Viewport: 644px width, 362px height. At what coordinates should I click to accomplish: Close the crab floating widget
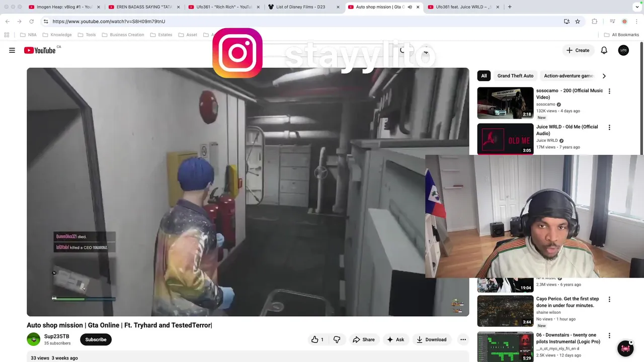[631, 343]
